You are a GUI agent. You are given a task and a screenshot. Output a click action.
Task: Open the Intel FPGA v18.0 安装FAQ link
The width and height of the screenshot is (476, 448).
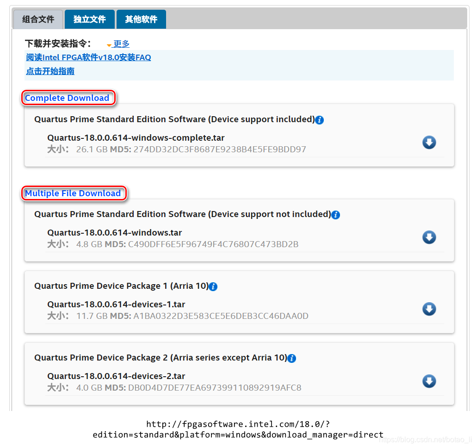[88, 57]
